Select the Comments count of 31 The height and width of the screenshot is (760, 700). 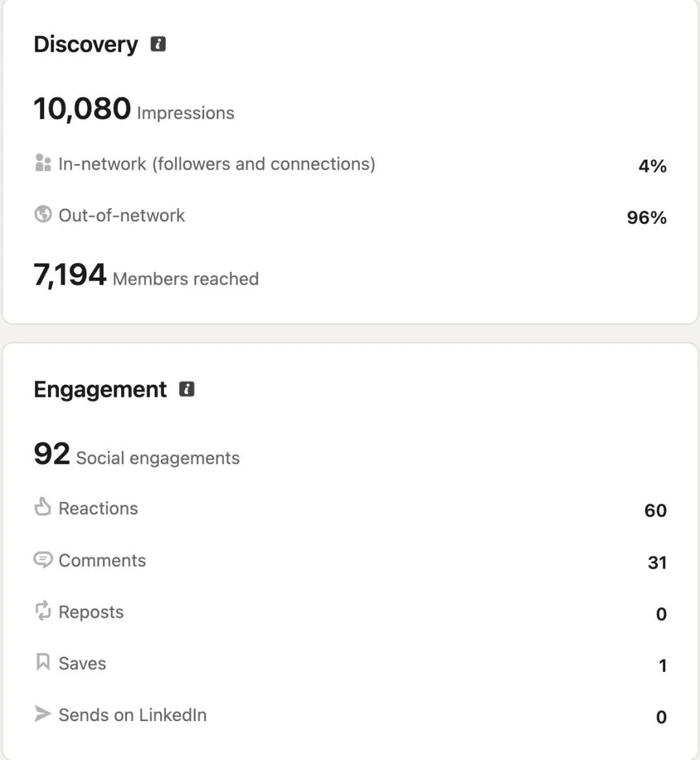(x=657, y=562)
